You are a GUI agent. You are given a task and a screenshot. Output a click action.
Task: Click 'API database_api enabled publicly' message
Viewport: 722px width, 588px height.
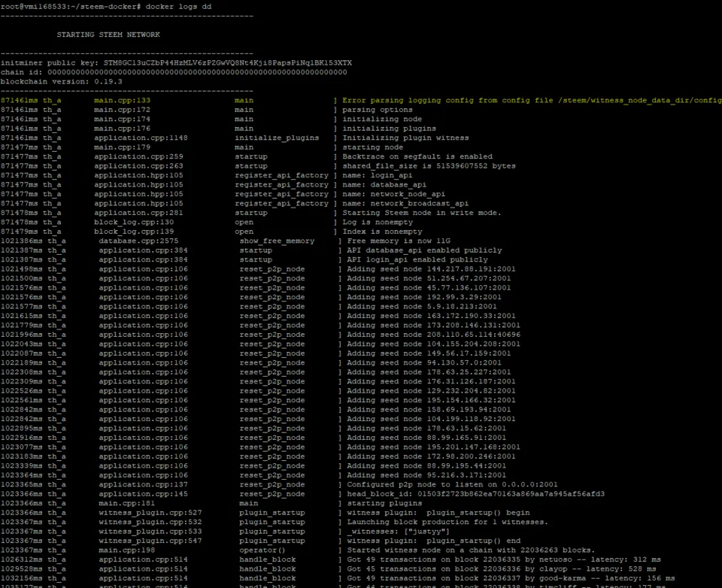click(424, 250)
